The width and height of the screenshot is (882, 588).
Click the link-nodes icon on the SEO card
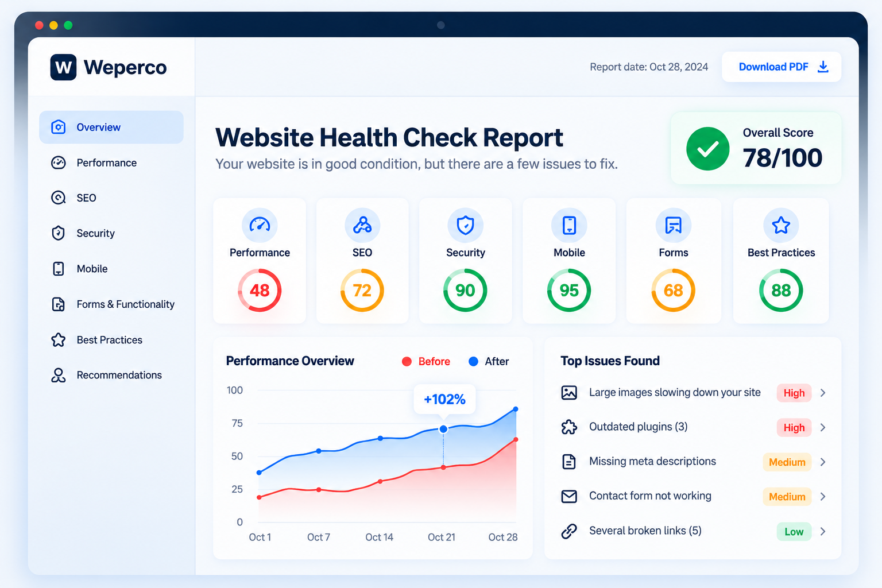(x=362, y=225)
